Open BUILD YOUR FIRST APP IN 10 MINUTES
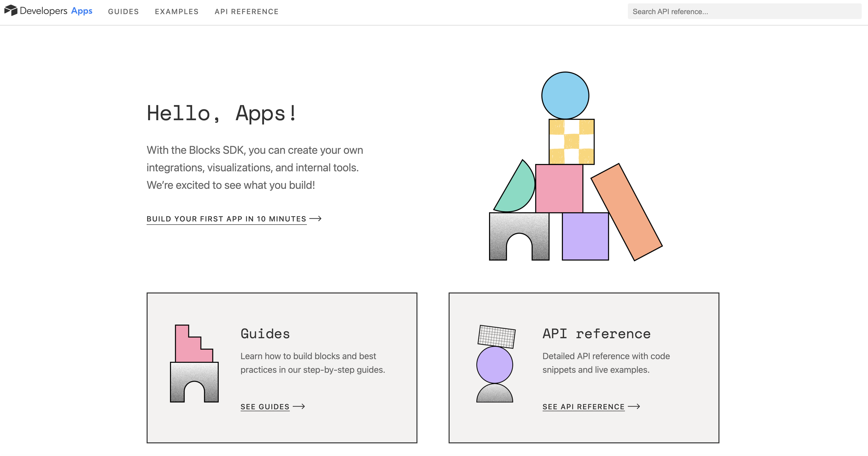 point(226,219)
